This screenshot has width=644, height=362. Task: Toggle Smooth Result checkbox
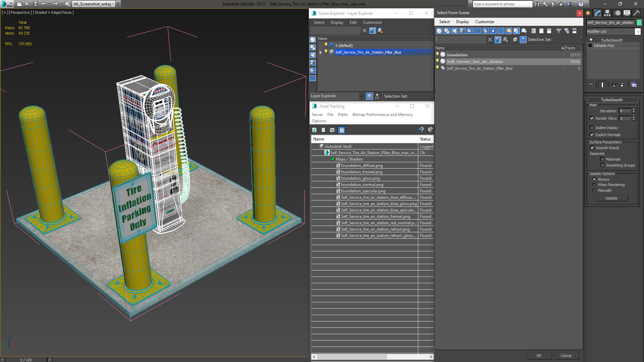pyautogui.click(x=592, y=148)
